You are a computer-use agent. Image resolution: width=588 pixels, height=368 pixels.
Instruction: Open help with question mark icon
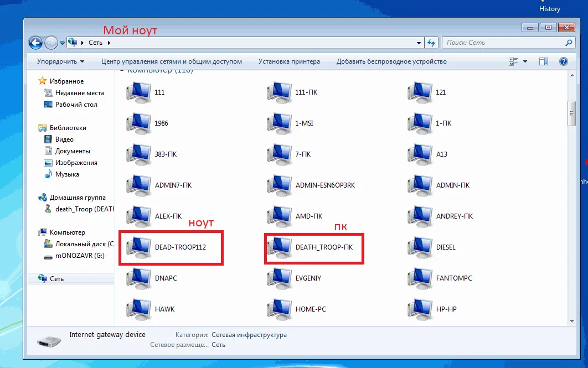pos(563,61)
